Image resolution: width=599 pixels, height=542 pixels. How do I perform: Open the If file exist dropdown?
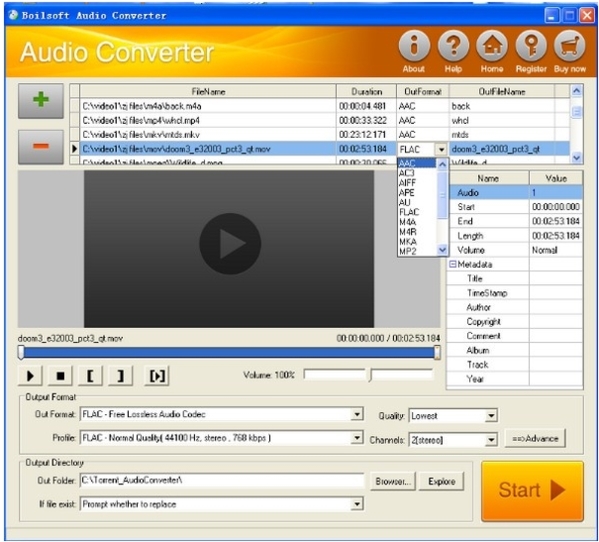(222, 504)
